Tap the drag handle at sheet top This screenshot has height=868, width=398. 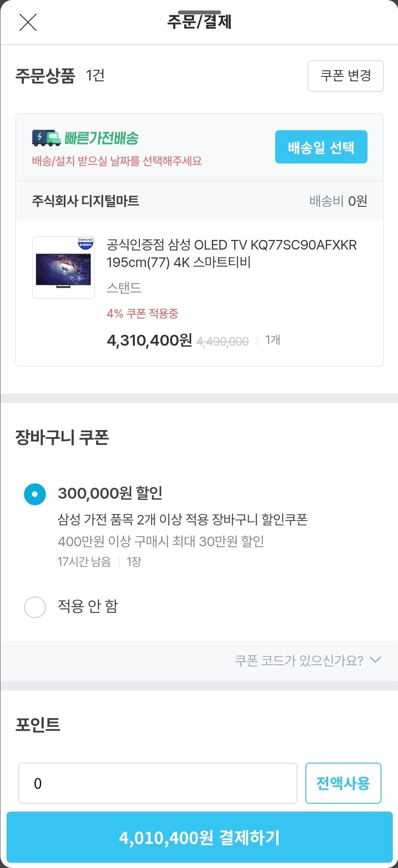[x=199, y=12]
